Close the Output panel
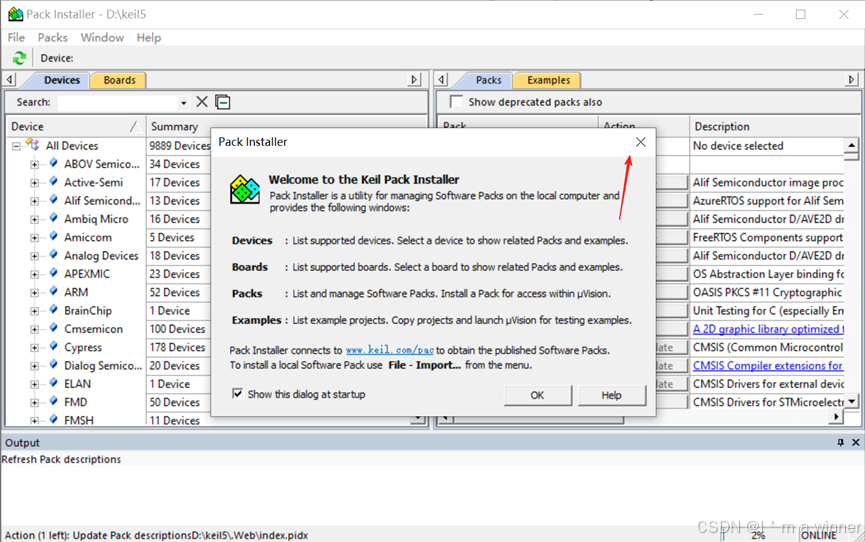This screenshot has width=865, height=542. [x=856, y=443]
